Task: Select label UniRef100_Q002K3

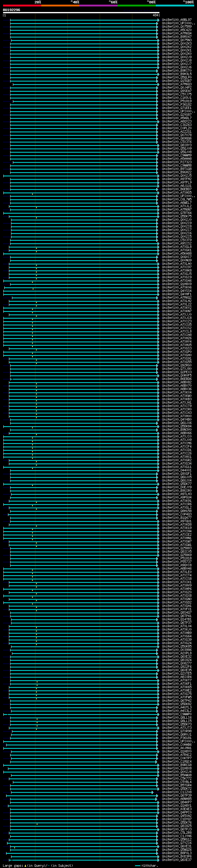Action: tap(177, 43)
